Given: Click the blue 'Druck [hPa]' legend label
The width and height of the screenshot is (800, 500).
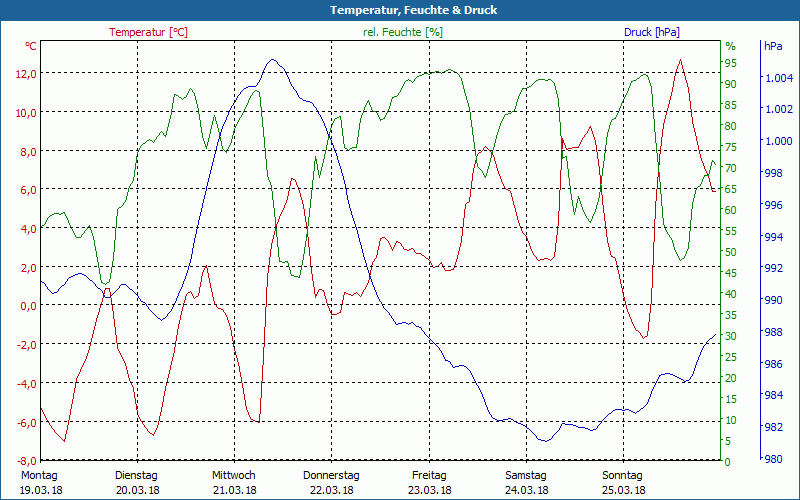Looking at the screenshot, I should tap(652, 32).
